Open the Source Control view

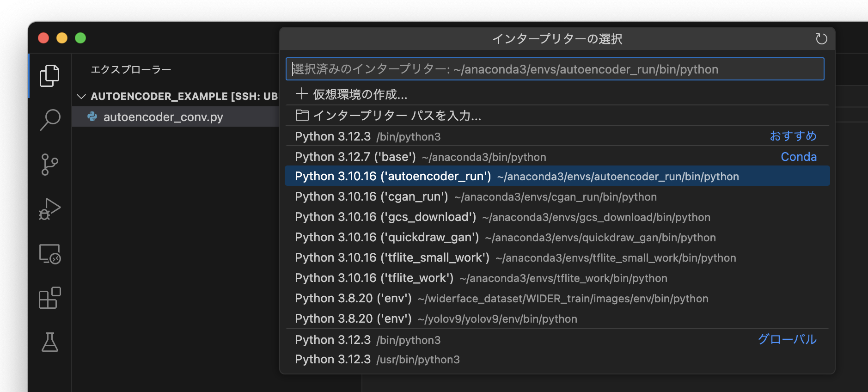tap(49, 165)
